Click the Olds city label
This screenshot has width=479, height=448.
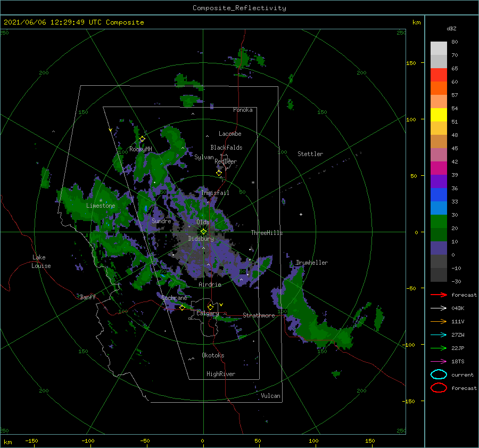pyautogui.click(x=203, y=222)
